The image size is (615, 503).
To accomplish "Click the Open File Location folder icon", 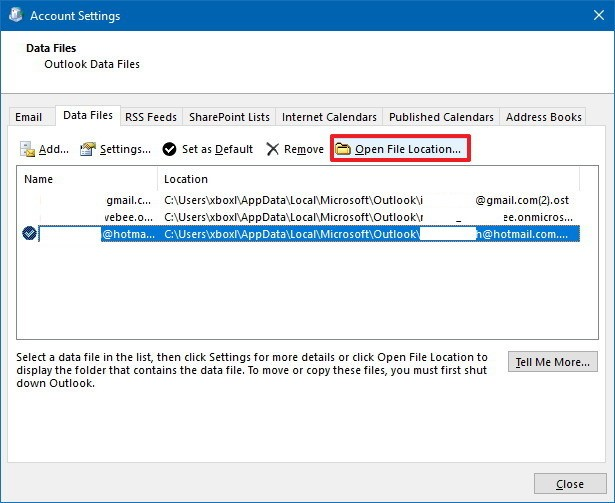I will 343,149.
